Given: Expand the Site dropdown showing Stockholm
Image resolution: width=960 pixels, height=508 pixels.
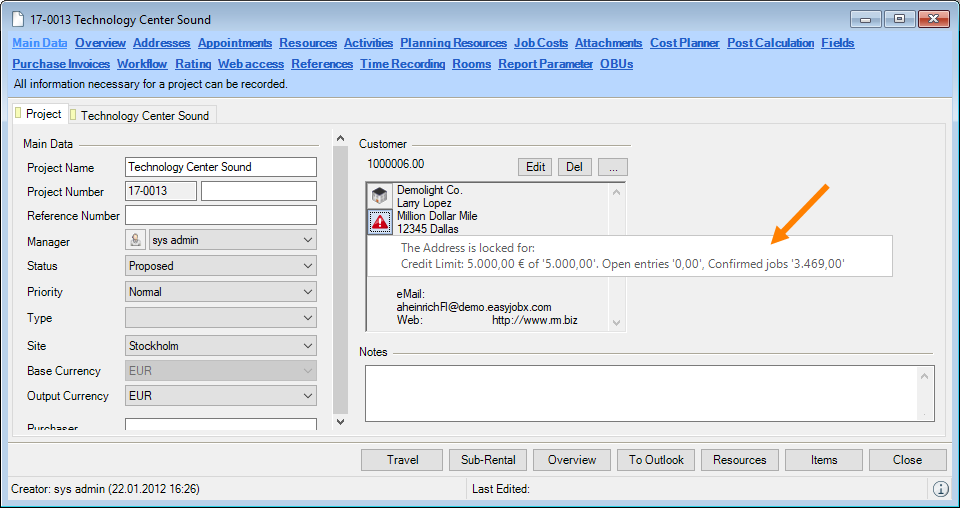Looking at the screenshot, I should click(308, 346).
